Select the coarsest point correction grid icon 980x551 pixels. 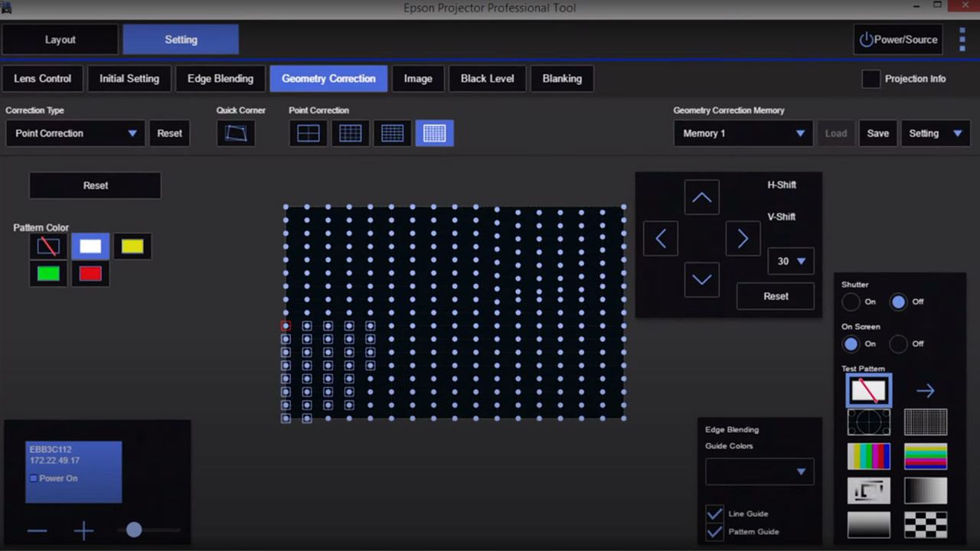coord(308,133)
